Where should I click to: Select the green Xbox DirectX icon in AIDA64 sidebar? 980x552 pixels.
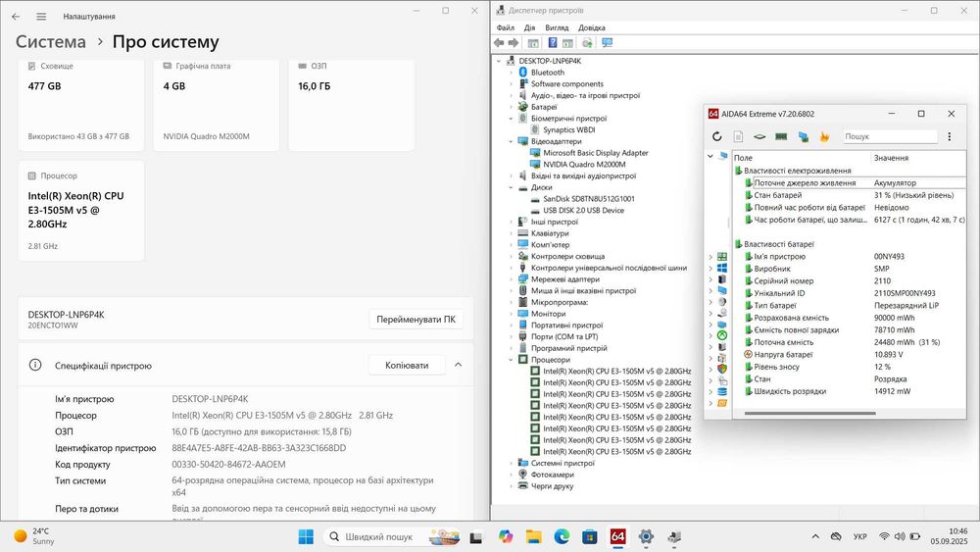point(722,335)
